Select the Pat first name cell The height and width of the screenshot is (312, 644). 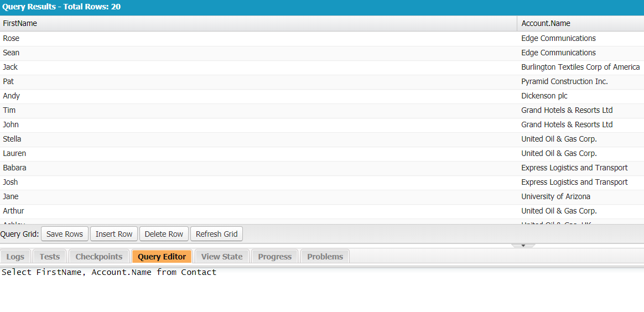pyautogui.click(x=259, y=82)
